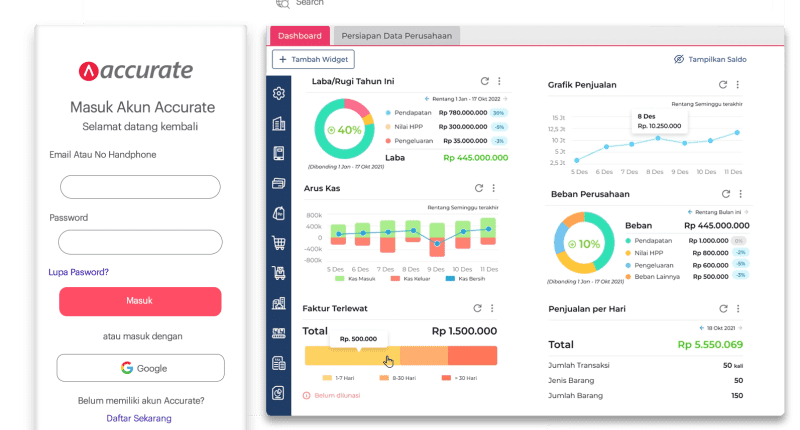This screenshot has height=430, width=800.
Task: Refresh the Laba/Rugi Tahun Ini widget
Action: point(485,81)
